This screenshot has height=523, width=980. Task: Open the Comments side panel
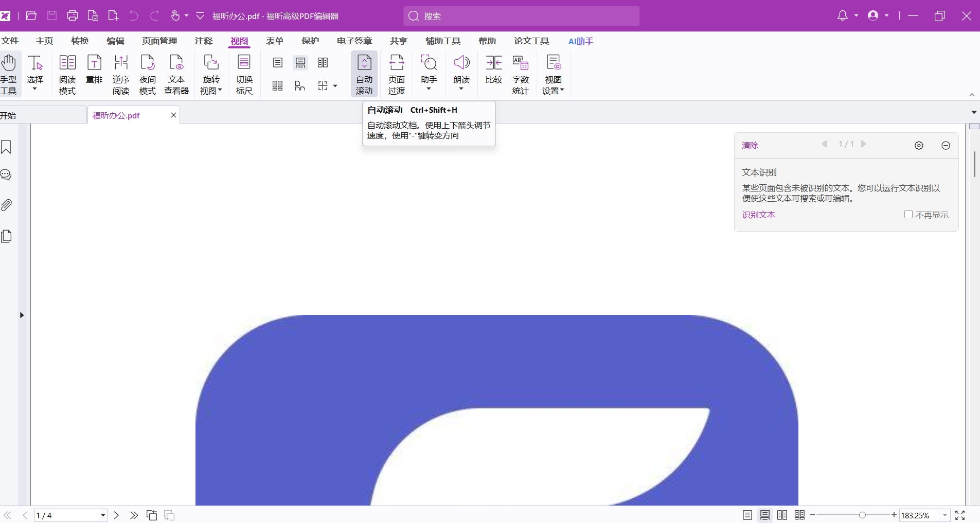tap(6, 175)
